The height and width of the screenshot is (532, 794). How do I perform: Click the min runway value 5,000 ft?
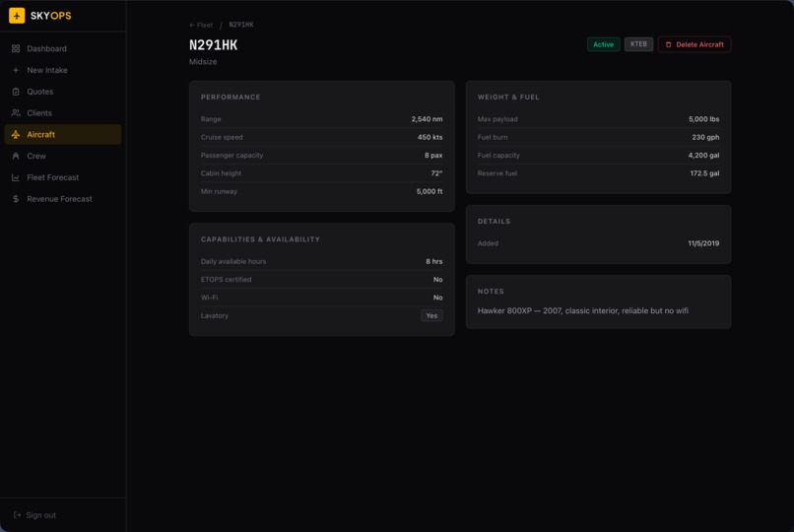[x=430, y=191]
